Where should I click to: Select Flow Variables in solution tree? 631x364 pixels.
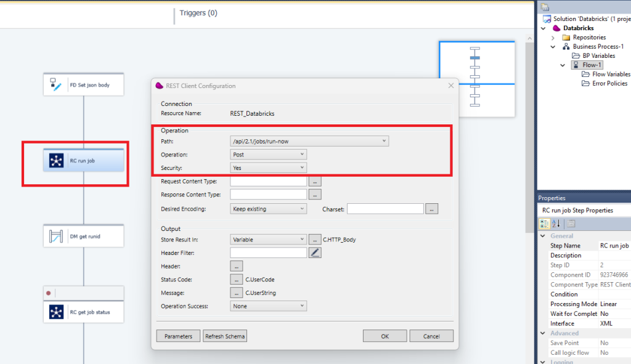click(611, 75)
